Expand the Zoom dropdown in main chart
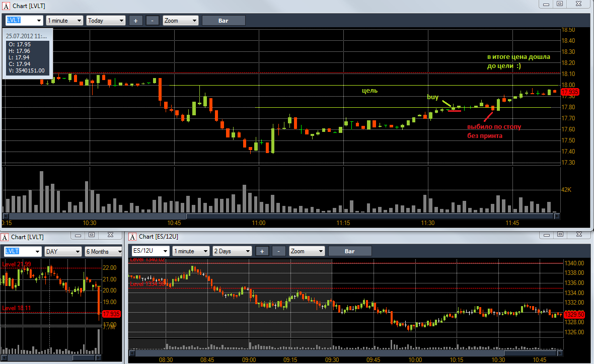Viewport: 594px width, 364px height. coord(180,21)
